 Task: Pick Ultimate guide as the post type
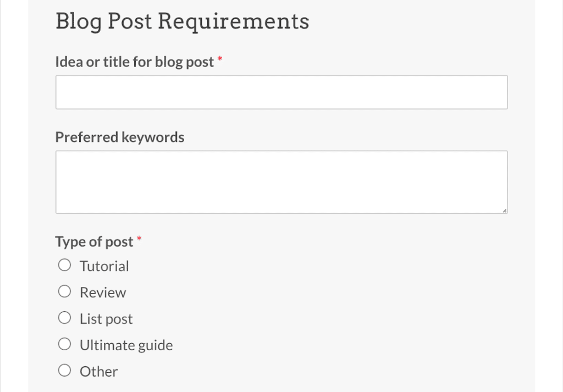pos(64,344)
